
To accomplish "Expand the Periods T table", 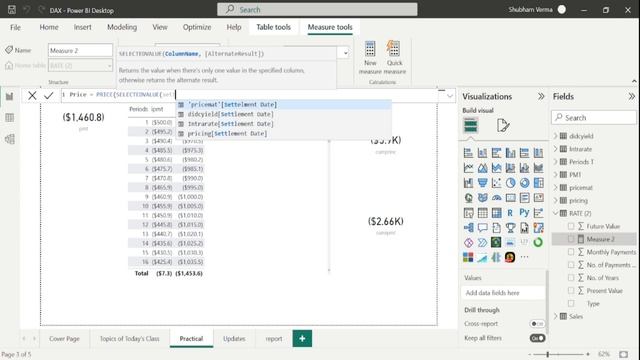I will point(556,162).
